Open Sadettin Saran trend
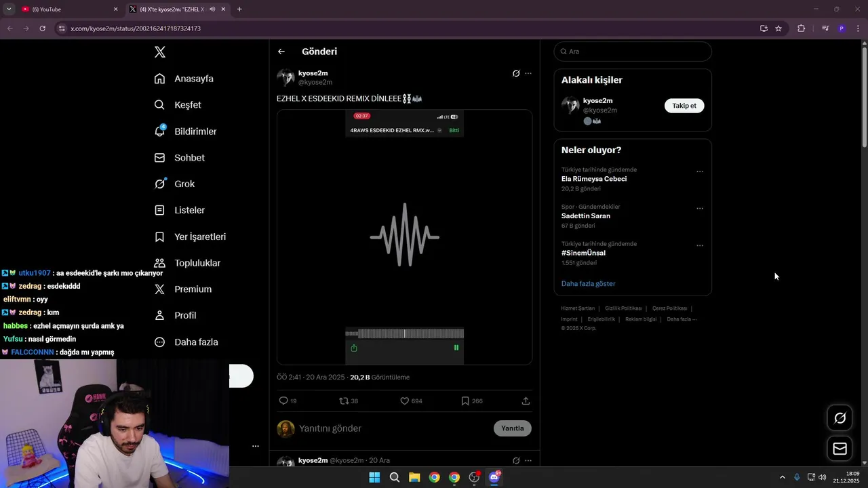Viewport: 868px width, 488px height. coord(586,216)
